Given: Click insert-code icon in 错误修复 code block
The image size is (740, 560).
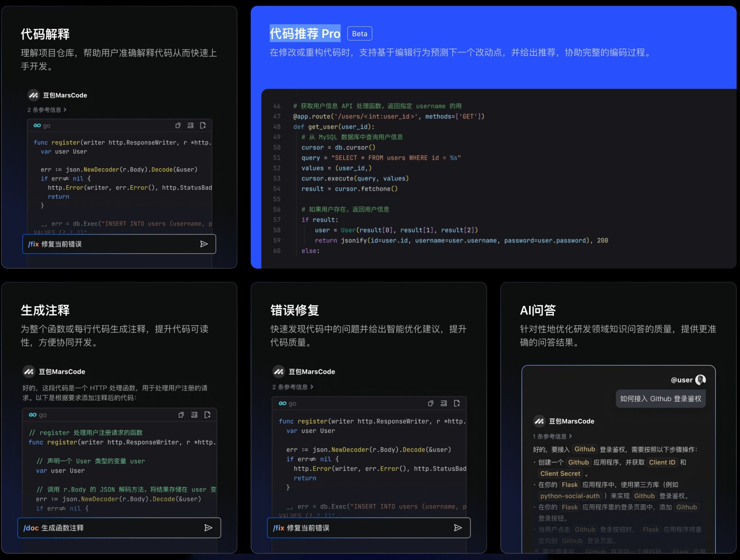Looking at the screenshot, I should (x=444, y=403).
